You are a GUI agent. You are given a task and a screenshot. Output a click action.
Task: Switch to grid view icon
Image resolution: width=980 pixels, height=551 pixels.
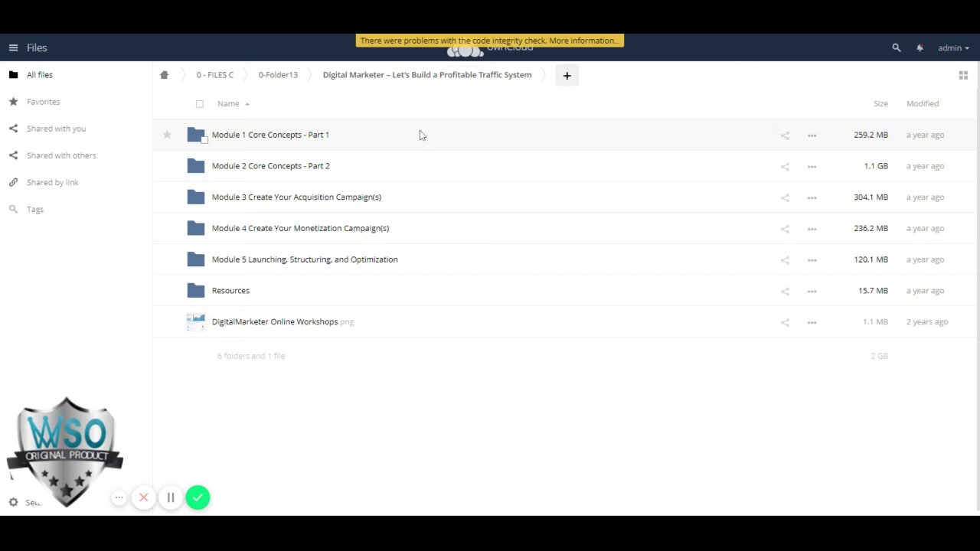[x=963, y=75]
